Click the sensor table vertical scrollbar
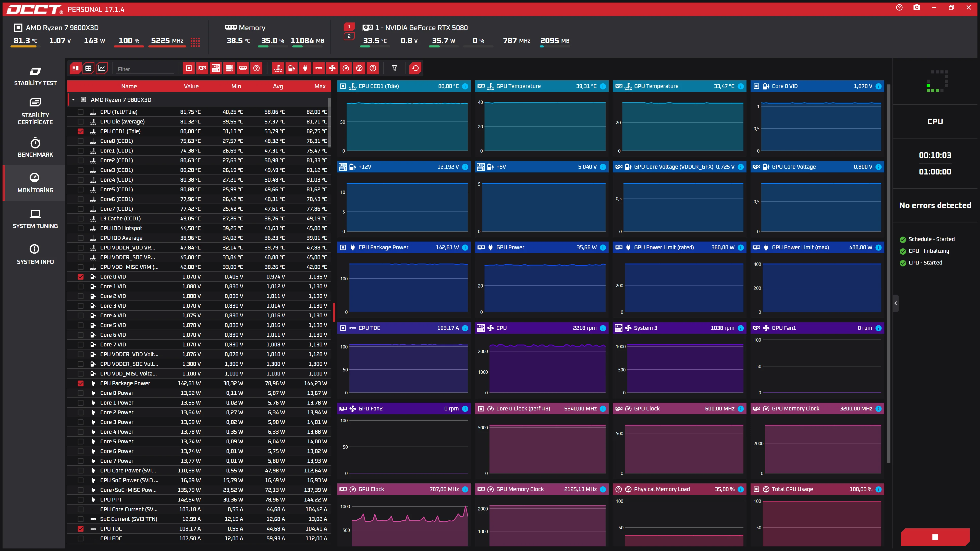Image resolution: width=980 pixels, height=551 pixels. (x=329, y=122)
